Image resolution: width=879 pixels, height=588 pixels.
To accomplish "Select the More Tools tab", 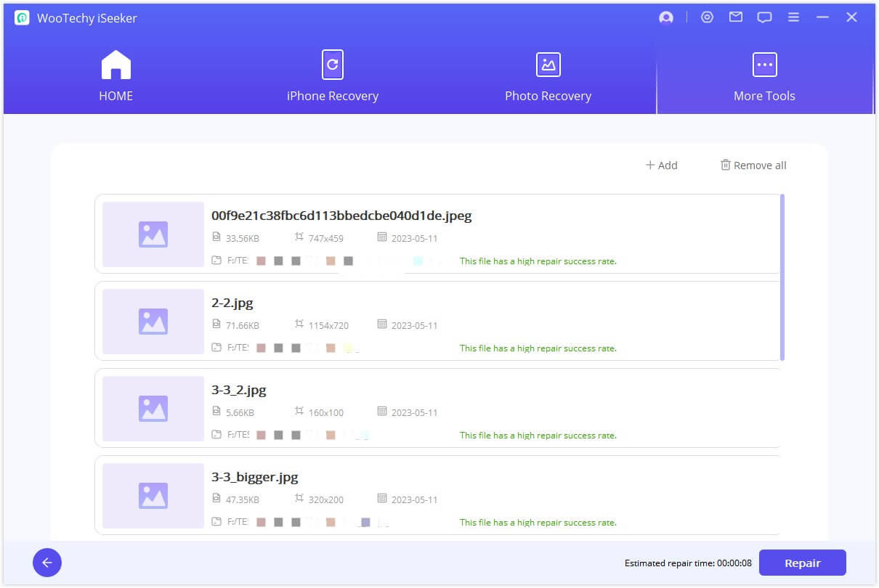I will [764, 76].
